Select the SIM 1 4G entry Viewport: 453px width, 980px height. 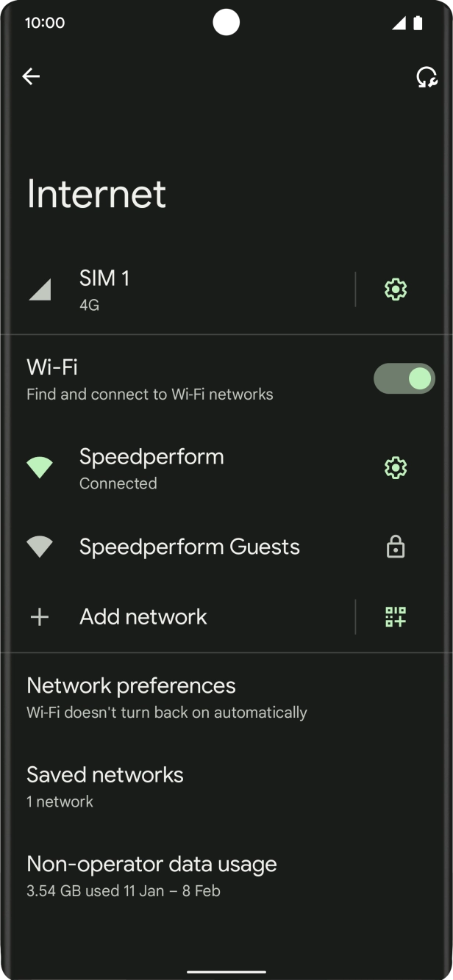pyautogui.click(x=104, y=289)
